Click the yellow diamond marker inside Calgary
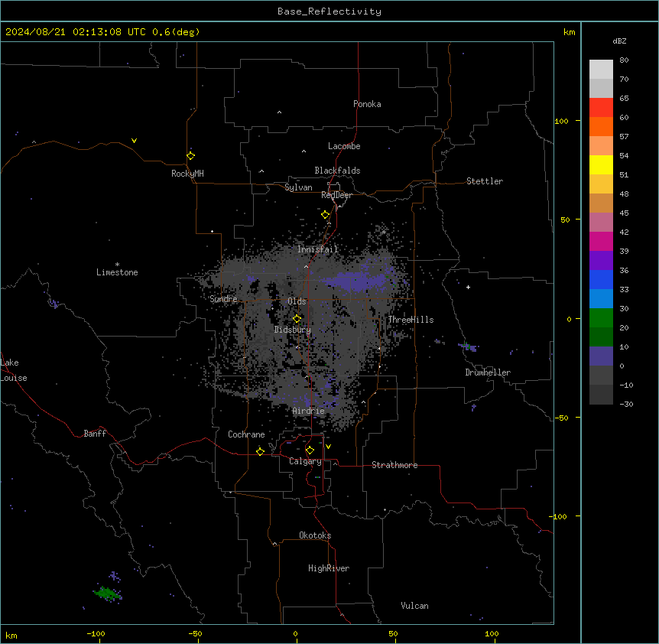The height and width of the screenshot is (644, 659). pos(310,450)
